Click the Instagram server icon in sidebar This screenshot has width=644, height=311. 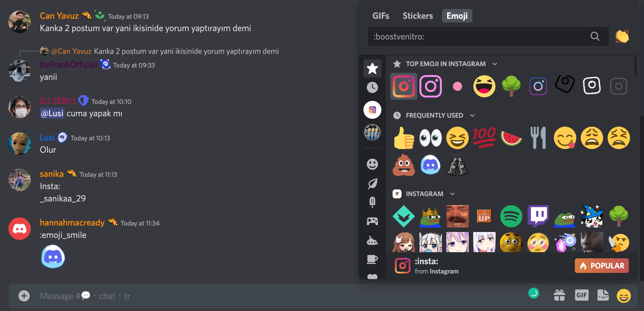point(372,109)
